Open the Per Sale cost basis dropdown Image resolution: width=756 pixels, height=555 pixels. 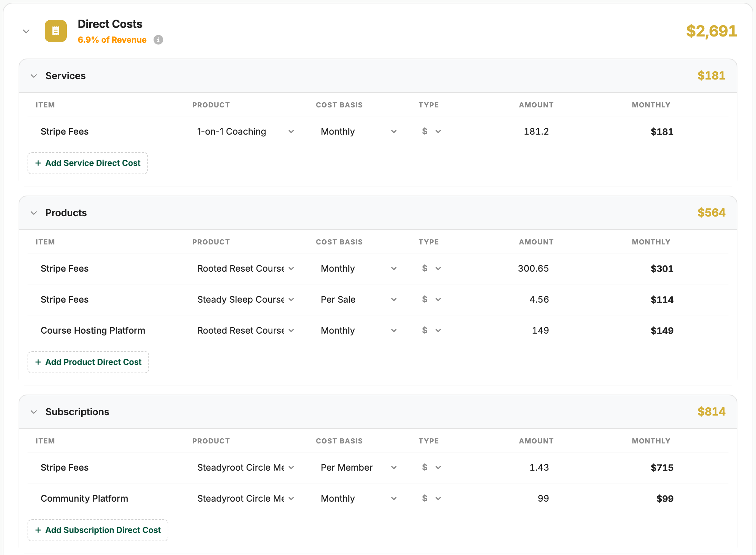[x=358, y=300]
